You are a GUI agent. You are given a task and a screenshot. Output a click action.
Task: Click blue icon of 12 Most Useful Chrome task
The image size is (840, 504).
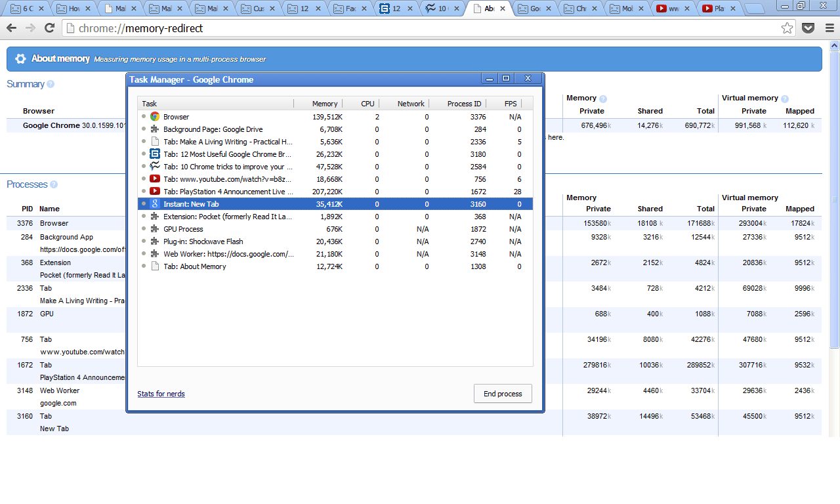point(155,154)
